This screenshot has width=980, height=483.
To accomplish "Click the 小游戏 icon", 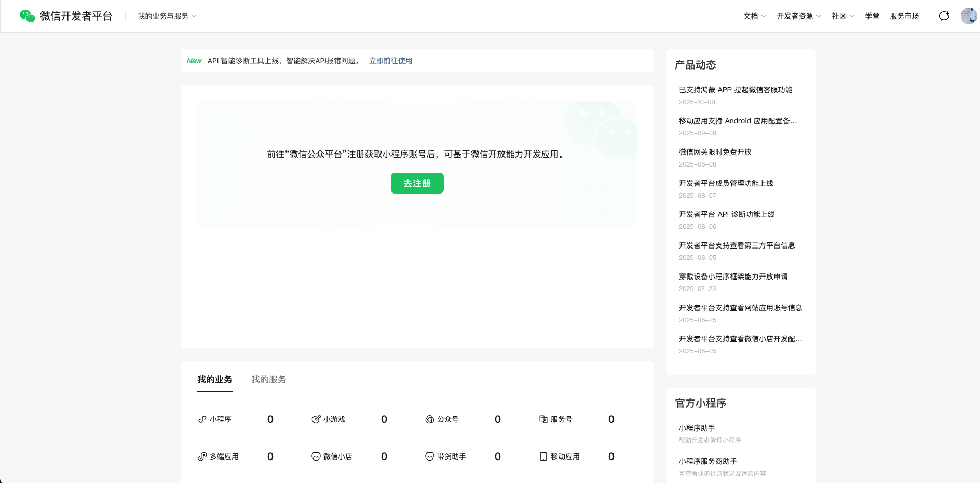I will pyautogui.click(x=316, y=419).
